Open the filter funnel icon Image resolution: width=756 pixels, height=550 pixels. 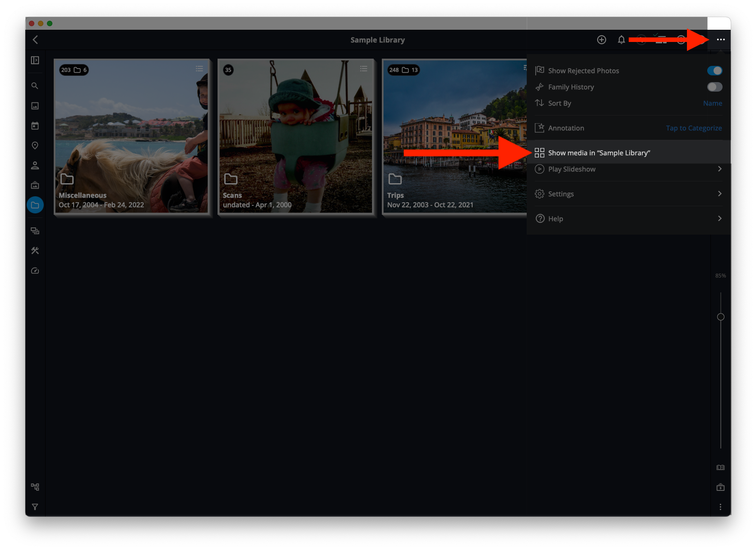35,507
